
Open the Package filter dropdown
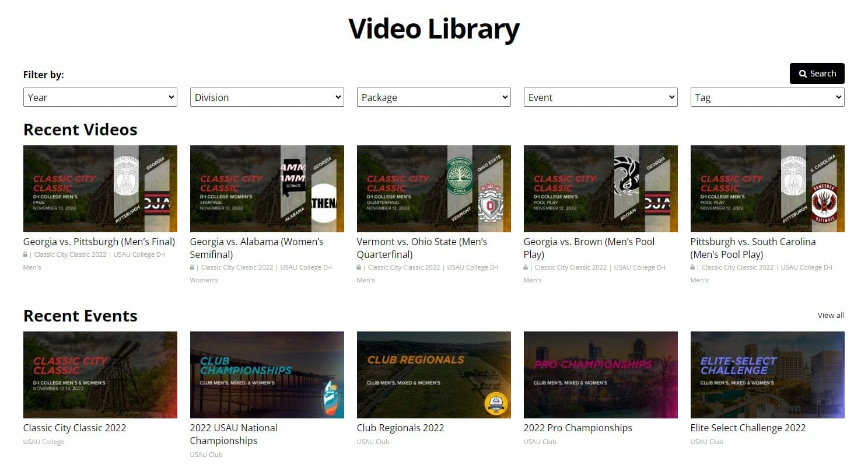point(433,97)
